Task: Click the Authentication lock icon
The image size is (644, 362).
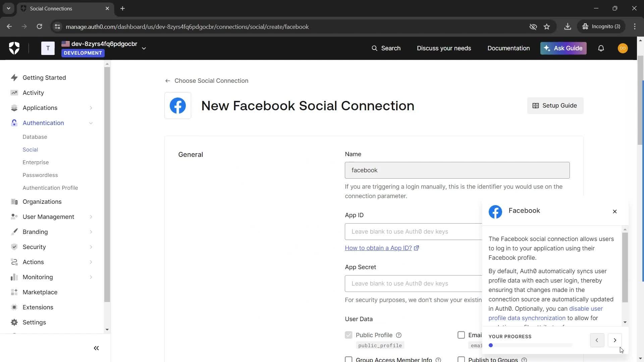Action: coord(14,123)
